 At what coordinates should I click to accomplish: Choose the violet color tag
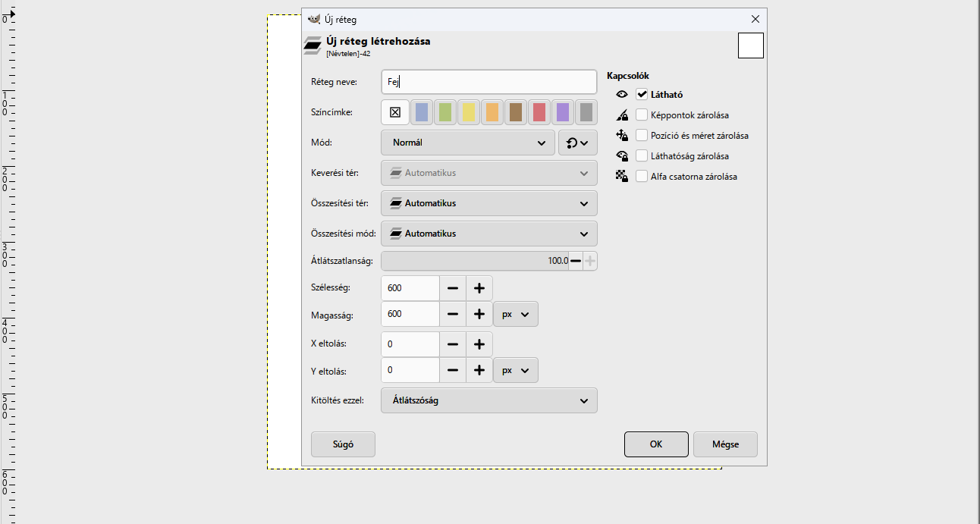[x=563, y=112]
